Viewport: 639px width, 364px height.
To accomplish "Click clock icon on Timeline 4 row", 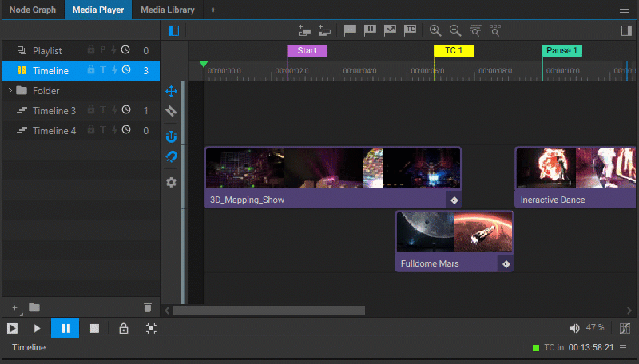I will pyautogui.click(x=126, y=129).
